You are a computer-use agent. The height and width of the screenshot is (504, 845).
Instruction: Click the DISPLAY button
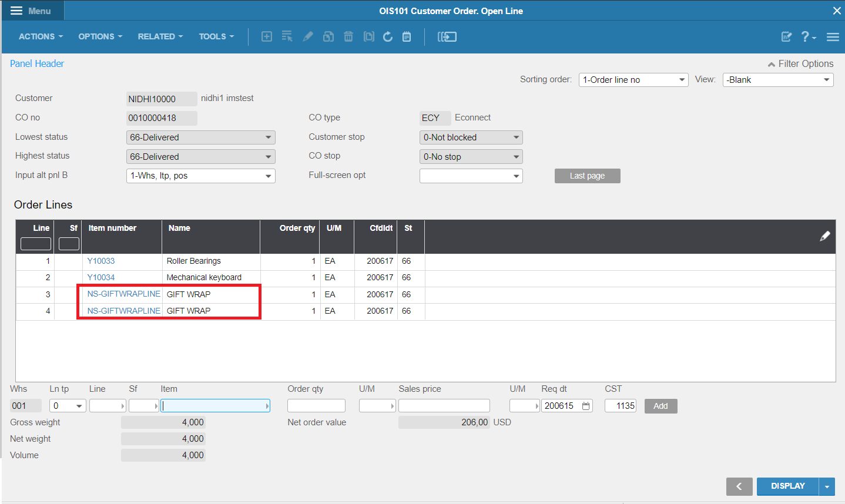tap(788, 486)
